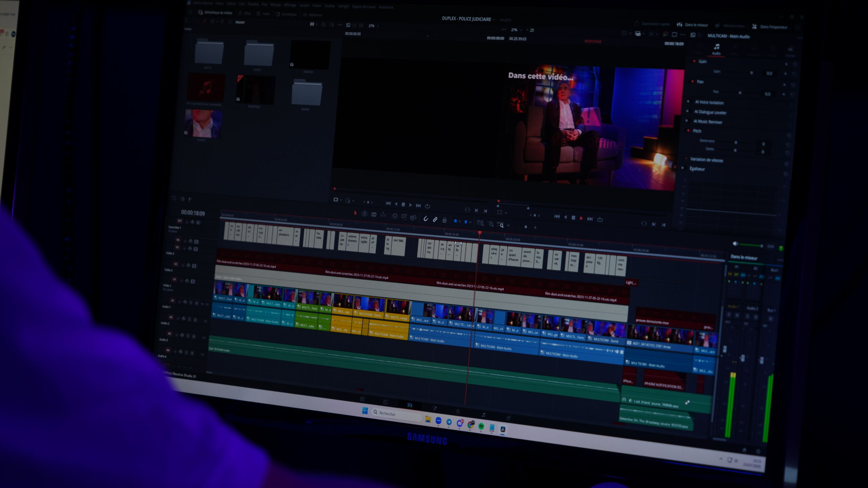This screenshot has height=488, width=868.
Task: Click the Replace clip tool icon
Action: [413, 217]
